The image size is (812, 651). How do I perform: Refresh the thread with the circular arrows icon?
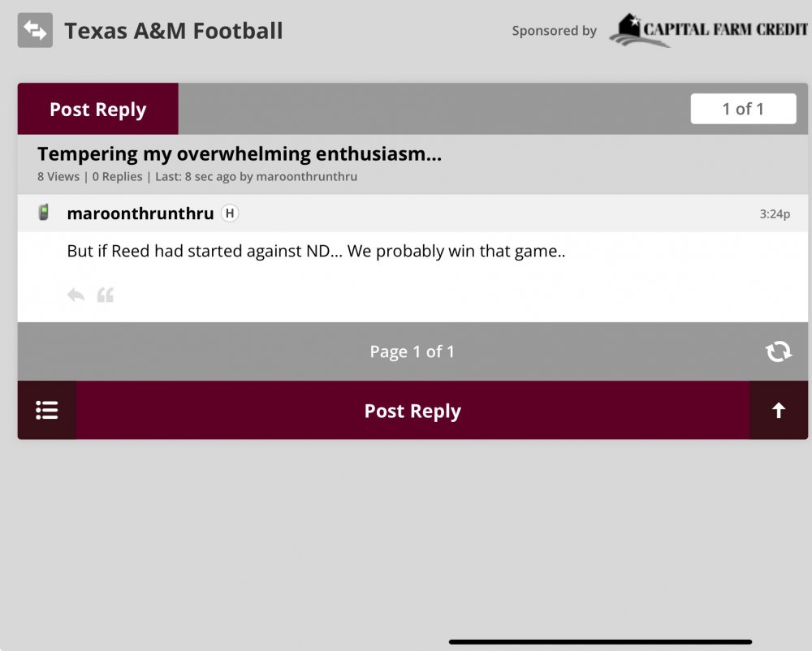tap(778, 351)
